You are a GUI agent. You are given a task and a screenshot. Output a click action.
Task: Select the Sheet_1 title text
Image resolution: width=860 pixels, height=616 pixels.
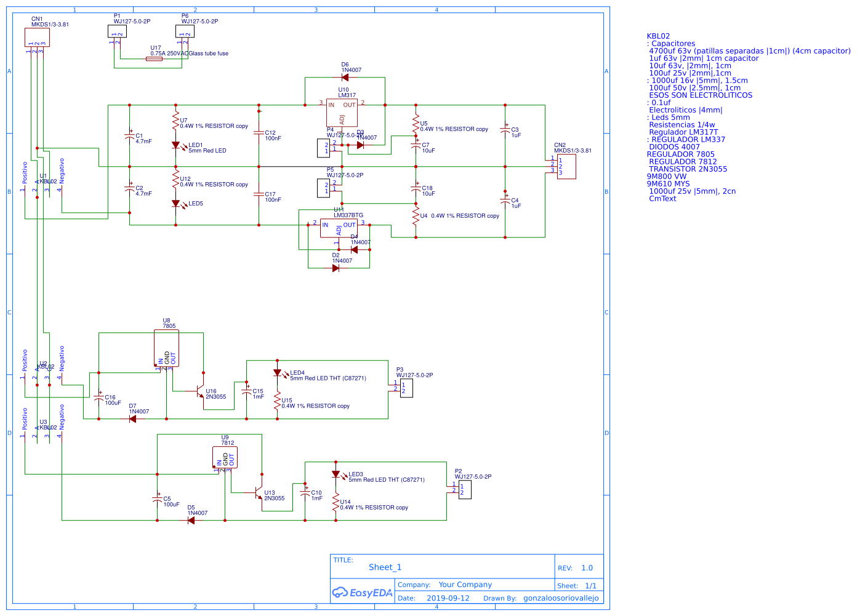click(385, 567)
